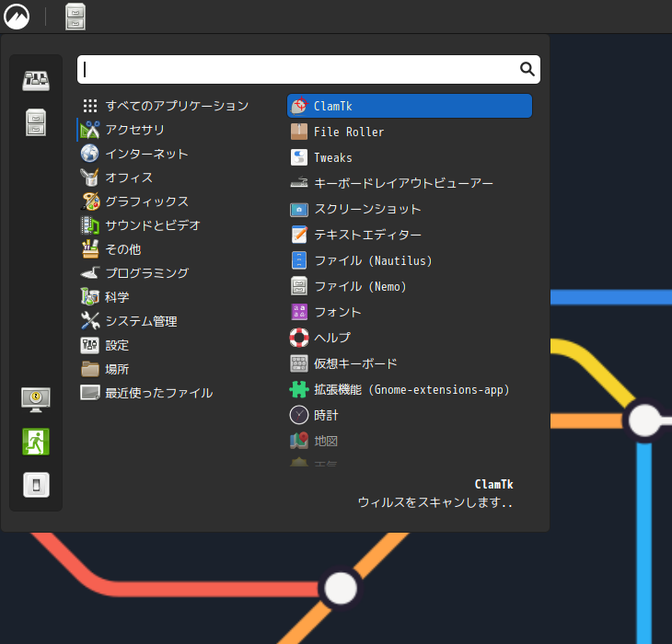Select グラフィックス category

pos(178,201)
